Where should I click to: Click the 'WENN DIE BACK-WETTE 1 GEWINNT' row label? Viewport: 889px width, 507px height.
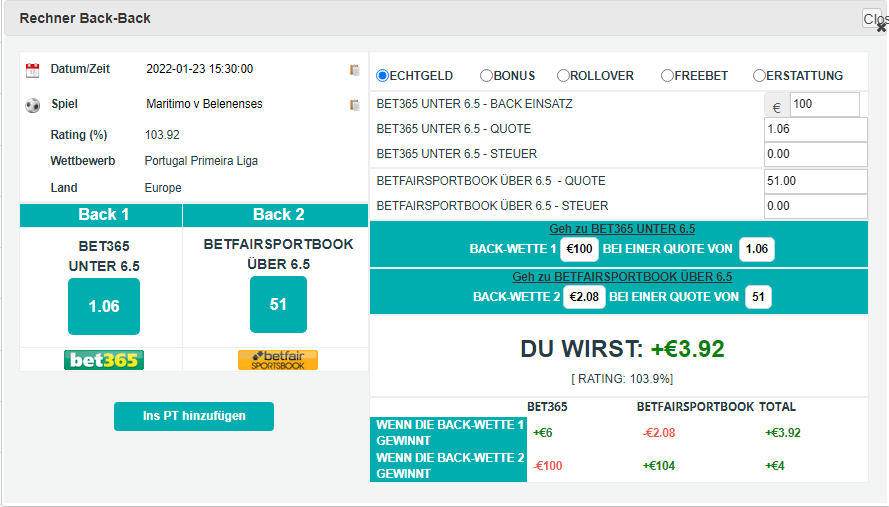(x=448, y=433)
